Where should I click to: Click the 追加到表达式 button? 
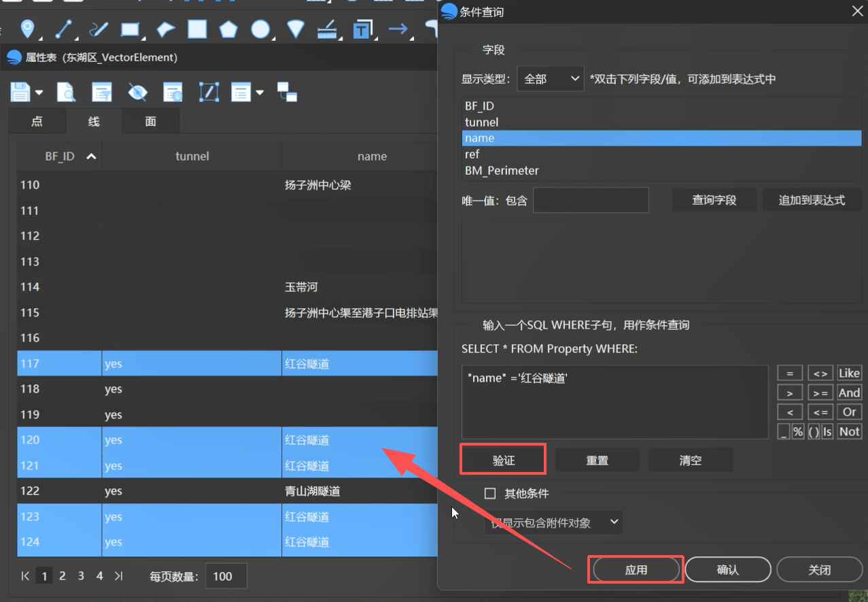click(x=812, y=201)
